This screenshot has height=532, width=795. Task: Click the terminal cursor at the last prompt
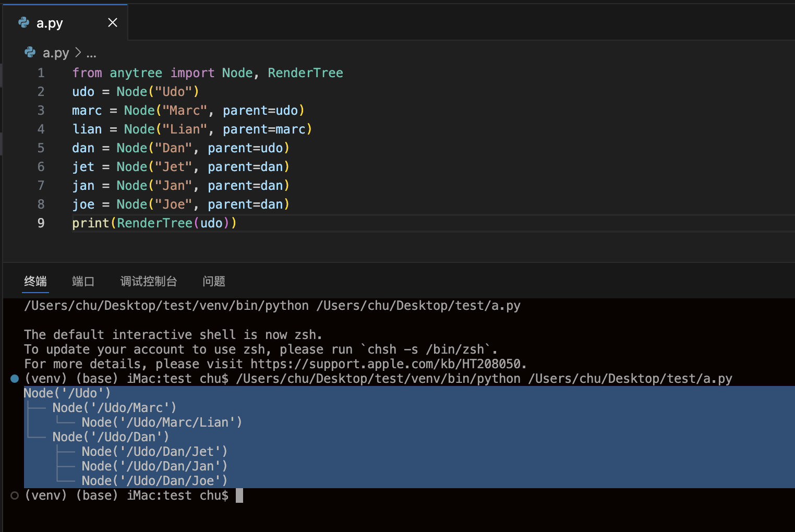coord(239,495)
